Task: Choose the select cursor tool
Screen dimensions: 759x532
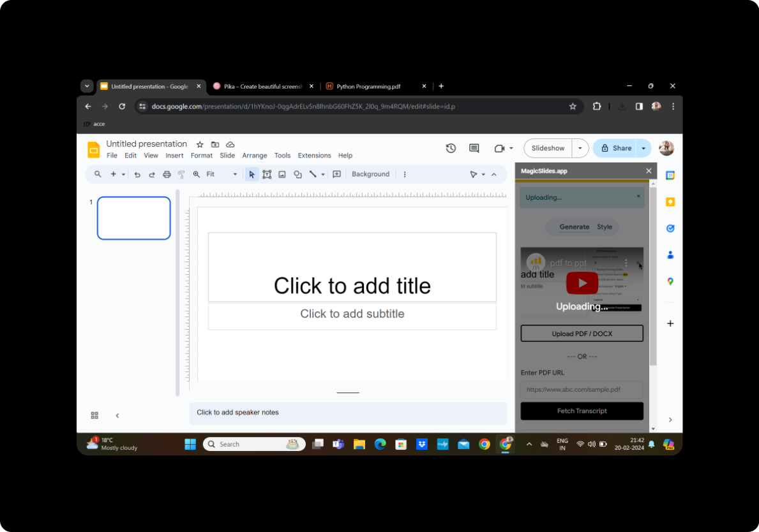Action: coord(252,174)
